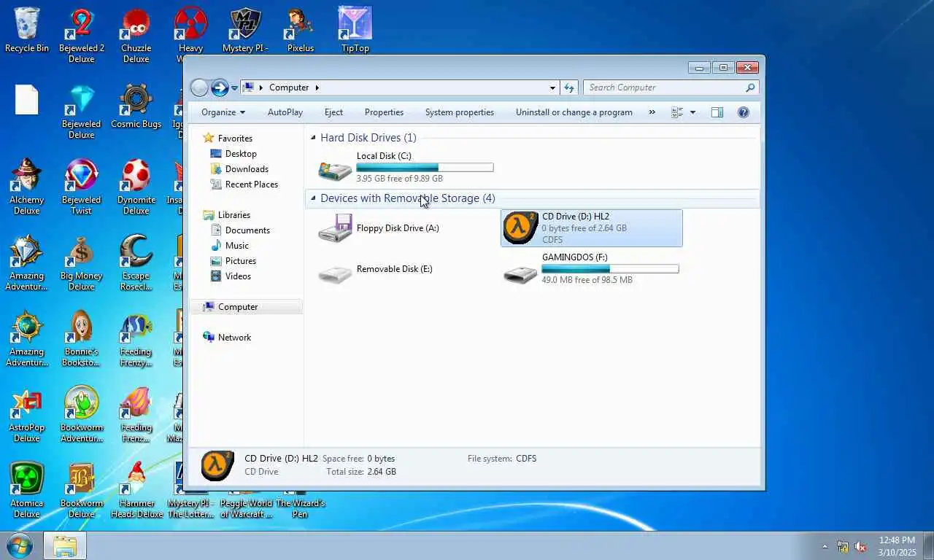Select the Bookworm Adventures desktop shortcut
The width and height of the screenshot is (934, 560).
pyautogui.click(x=82, y=414)
